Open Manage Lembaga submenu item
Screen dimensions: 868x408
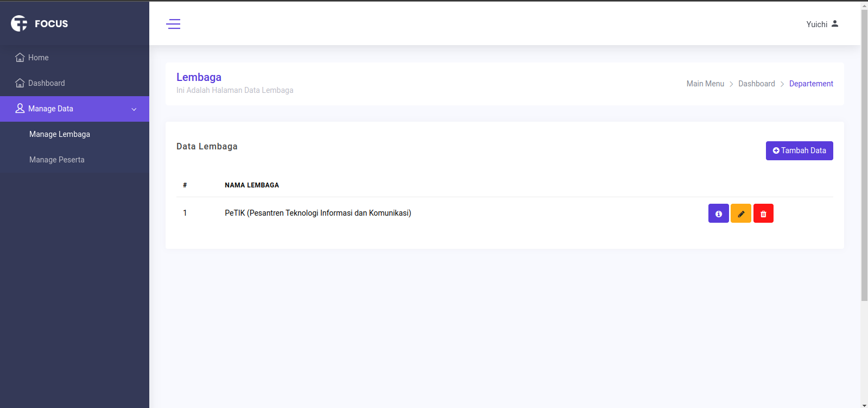pyautogui.click(x=60, y=134)
